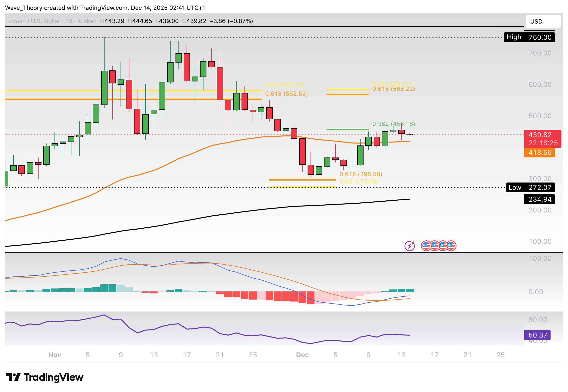Click the purple 50.37 RSI value label
568x392 pixels.
tap(537, 335)
